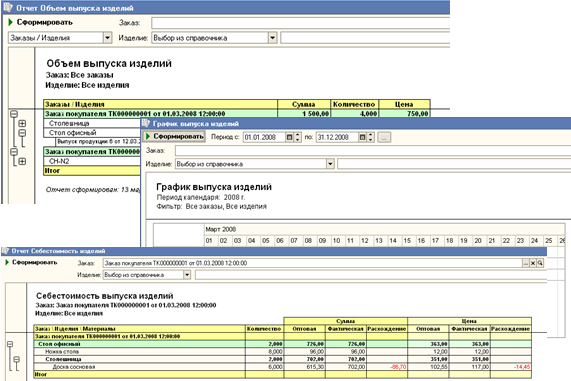Click the Итог row in Себестоимость table
The height and width of the screenshot is (381, 571).
[283, 374]
